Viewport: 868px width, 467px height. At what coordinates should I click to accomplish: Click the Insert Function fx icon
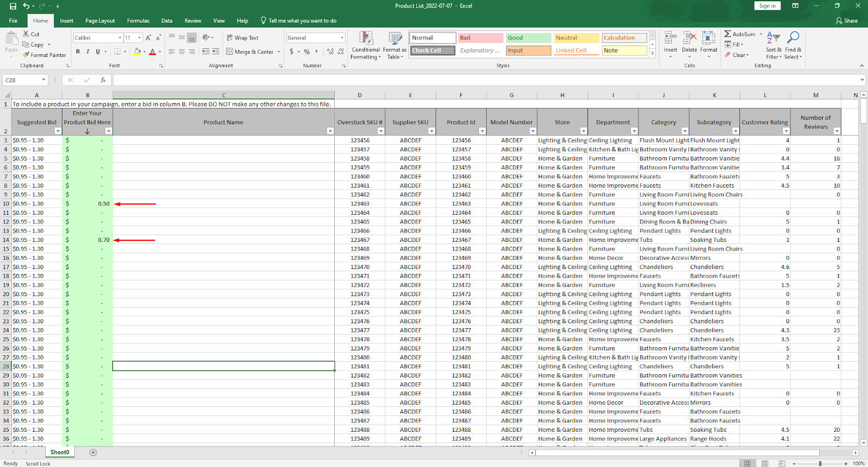[103, 80]
